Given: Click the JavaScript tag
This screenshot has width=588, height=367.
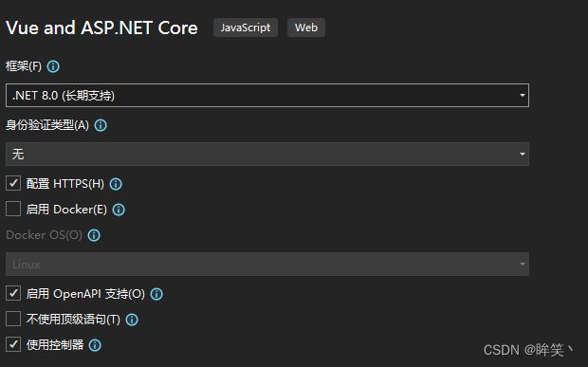Looking at the screenshot, I should coord(246,28).
